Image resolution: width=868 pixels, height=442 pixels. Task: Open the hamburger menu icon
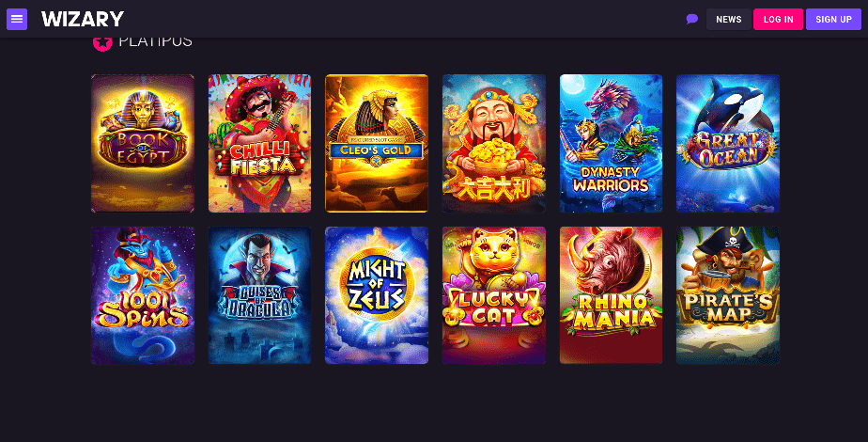pyautogui.click(x=17, y=20)
